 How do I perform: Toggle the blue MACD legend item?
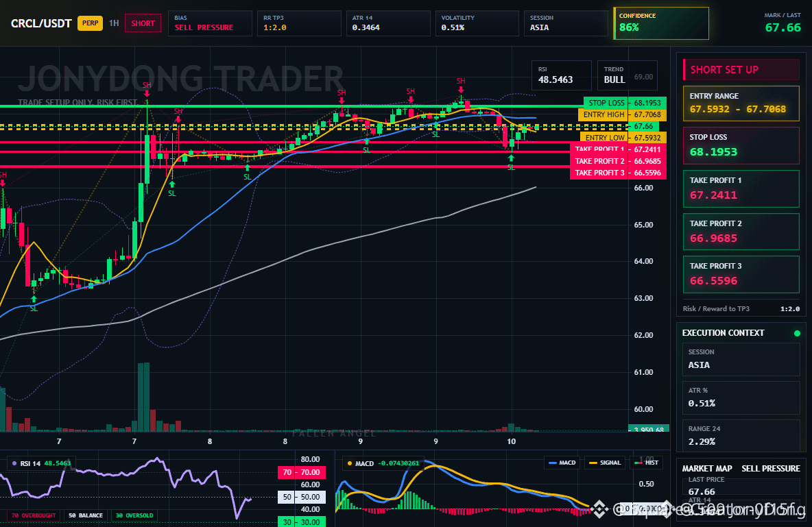[562, 463]
